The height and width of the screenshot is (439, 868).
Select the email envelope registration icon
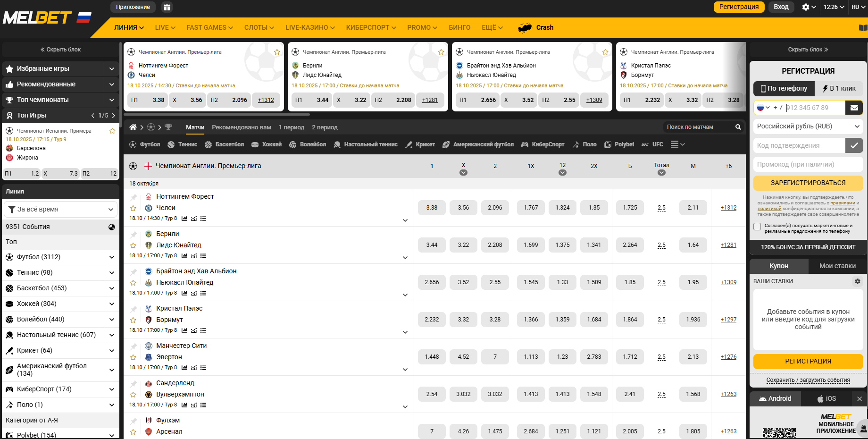854,108
